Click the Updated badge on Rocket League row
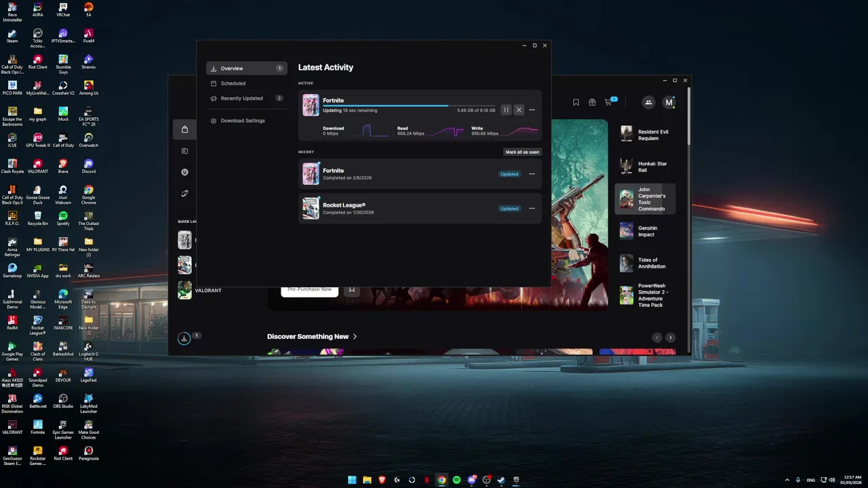Screen dimensions: 868x488 (x=509, y=209)
